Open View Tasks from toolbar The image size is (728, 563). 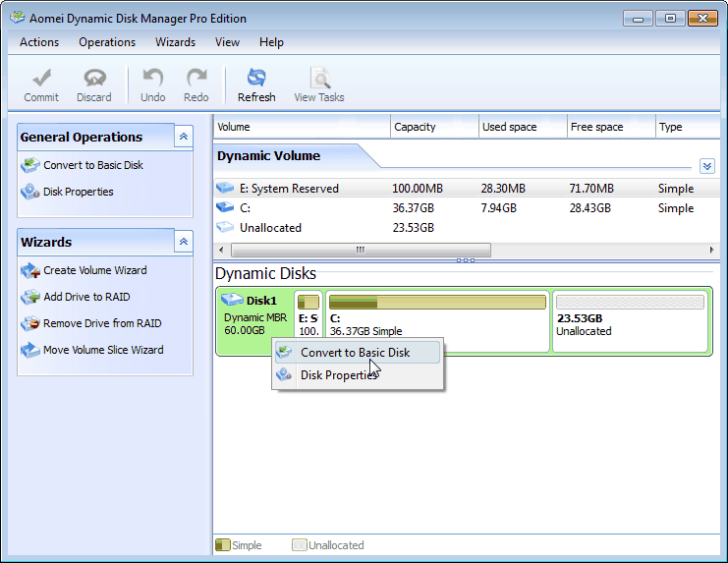point(319,85)
